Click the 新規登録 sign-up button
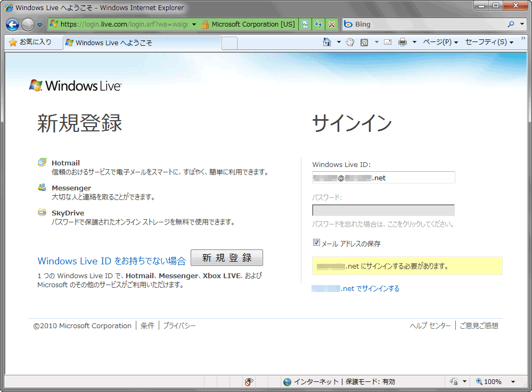 point(227,258)
